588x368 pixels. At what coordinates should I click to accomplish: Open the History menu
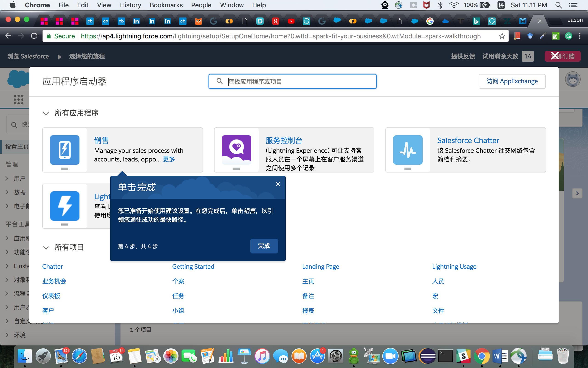click(x=130, y=5)
